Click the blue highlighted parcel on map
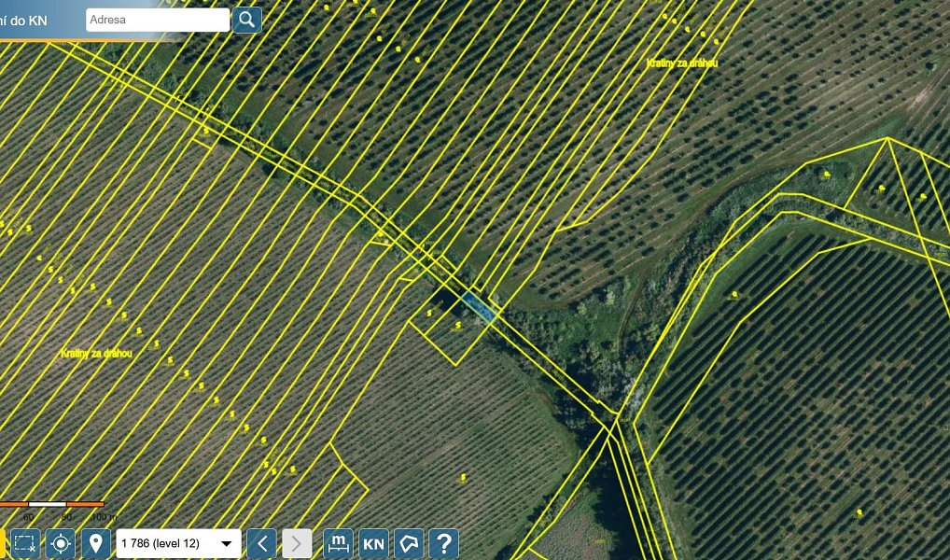Screen dimensions: 950x560 [479, 305]
